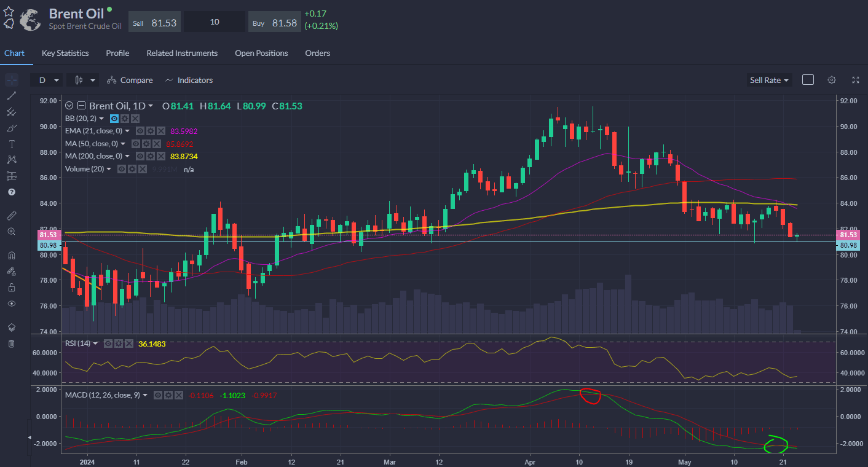Add Brent Oil to favorites star

[9, 11]
